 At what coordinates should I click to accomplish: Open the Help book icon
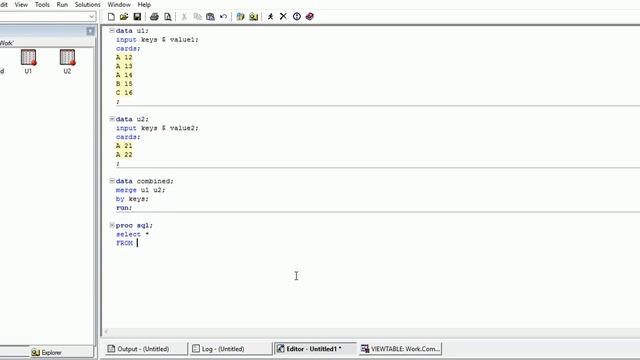click(x=310, y=17)
